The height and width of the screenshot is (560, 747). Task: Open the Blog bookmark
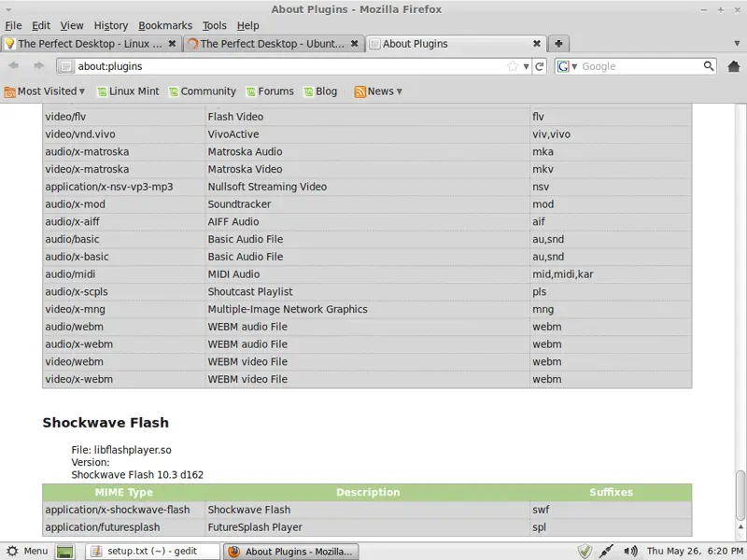pyautogui.click(x=320, y=91)
